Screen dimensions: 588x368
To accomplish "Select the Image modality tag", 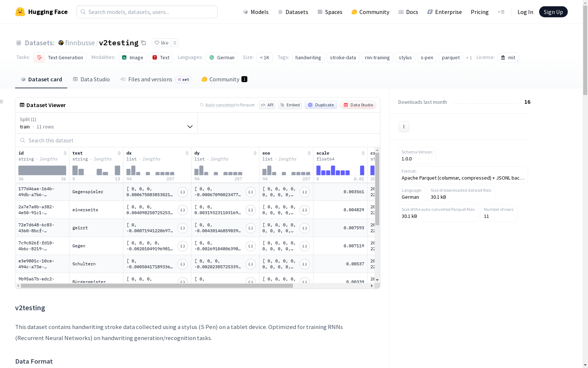I will click(133, 57).
